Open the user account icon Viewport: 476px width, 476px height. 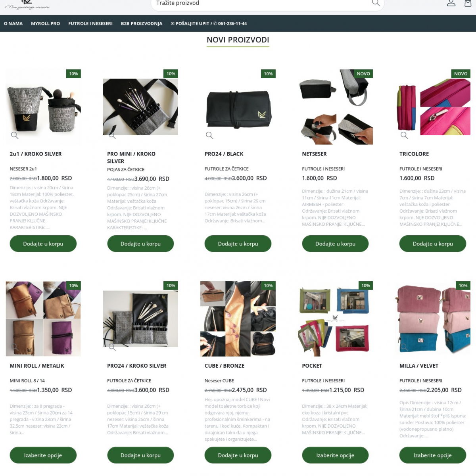[451, 3]
